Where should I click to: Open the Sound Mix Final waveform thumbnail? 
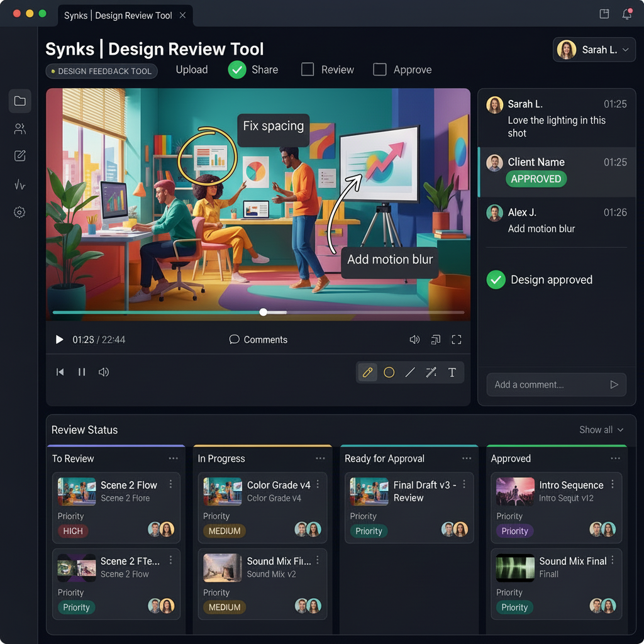click(x=515, y=567)
